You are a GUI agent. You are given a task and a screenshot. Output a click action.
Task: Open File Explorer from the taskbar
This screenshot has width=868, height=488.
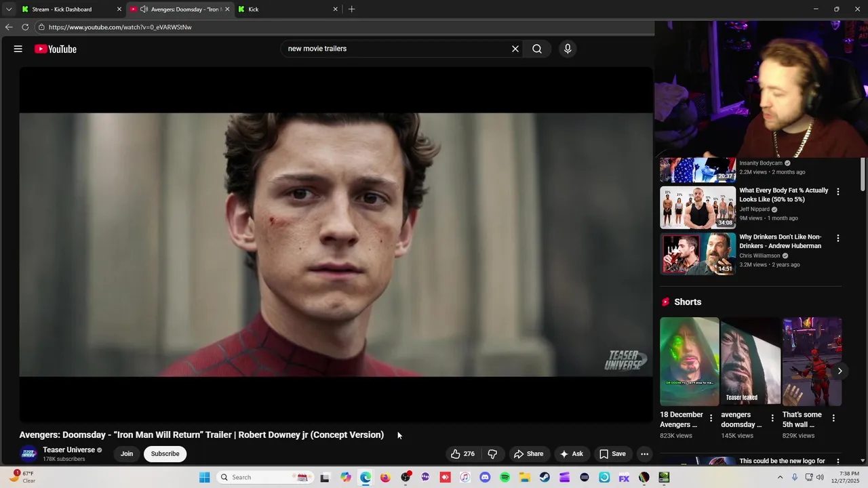point(525,477)
